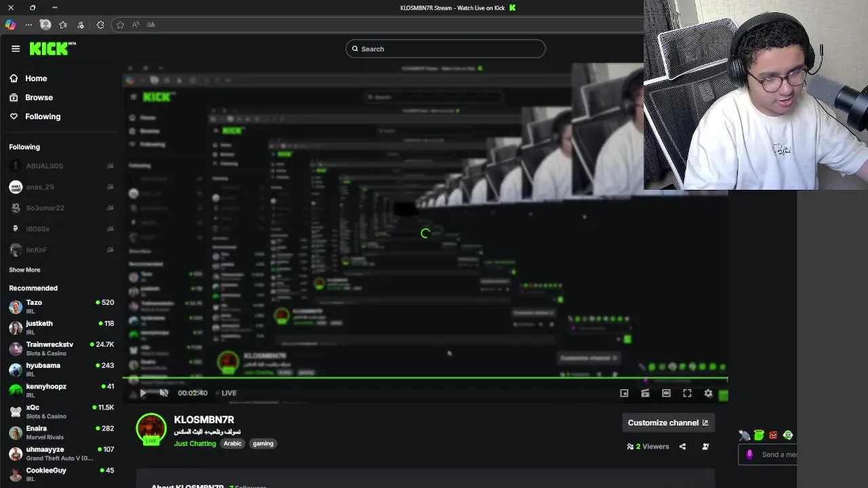Open browser three-dots settings menu
The width and height of the screenshot is (868, 488).
pos(28,24)
